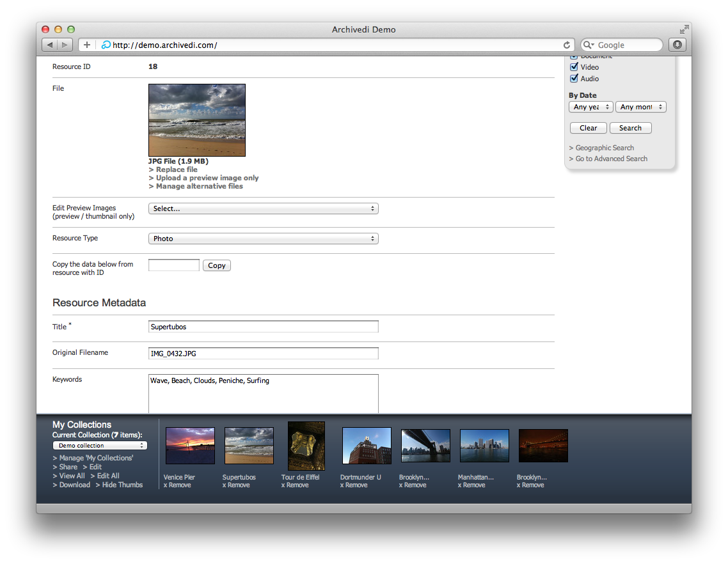Open the Resource Type dropdown showing Photo
The width and height of the screenshot is (728, 564).
point(264,239)
